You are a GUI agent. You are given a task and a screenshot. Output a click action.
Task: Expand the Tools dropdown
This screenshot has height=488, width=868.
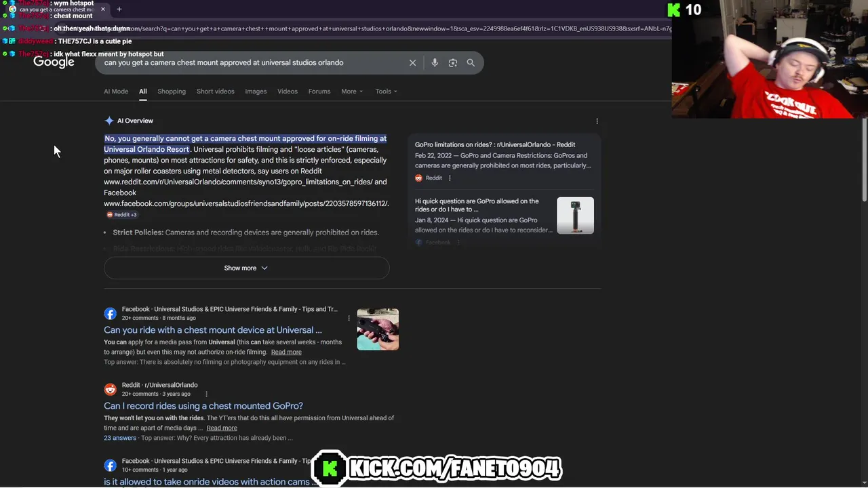(x=387, y=91)
